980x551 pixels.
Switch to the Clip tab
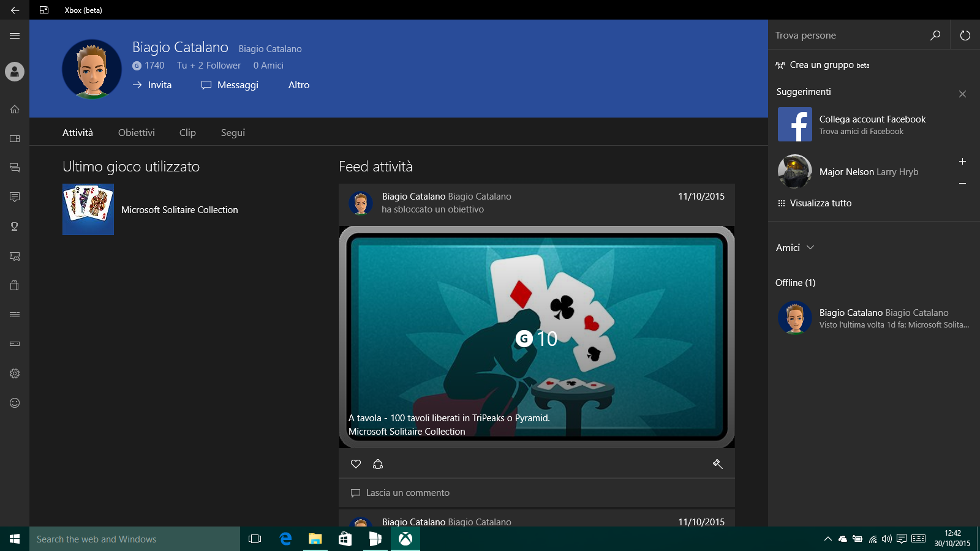[x=187, y=132]
